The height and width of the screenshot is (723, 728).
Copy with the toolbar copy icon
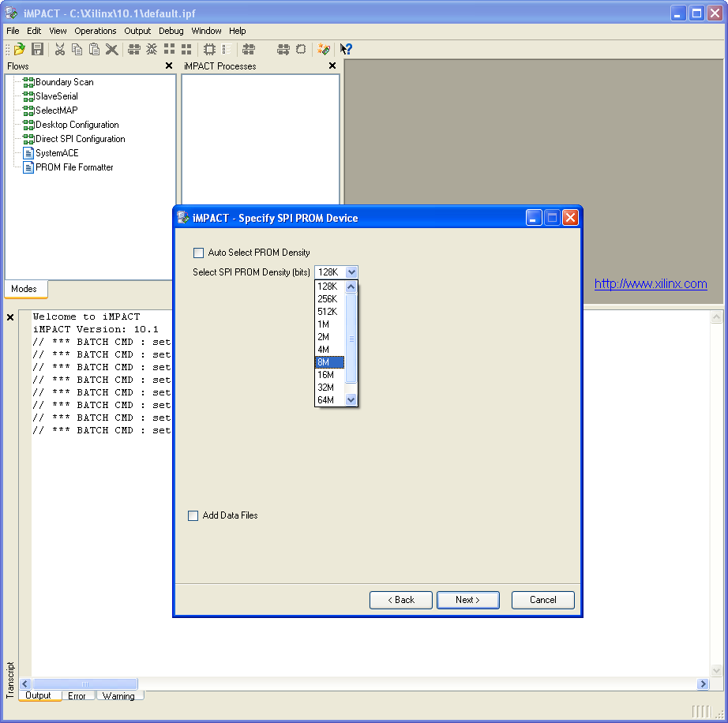coord(77,49)
